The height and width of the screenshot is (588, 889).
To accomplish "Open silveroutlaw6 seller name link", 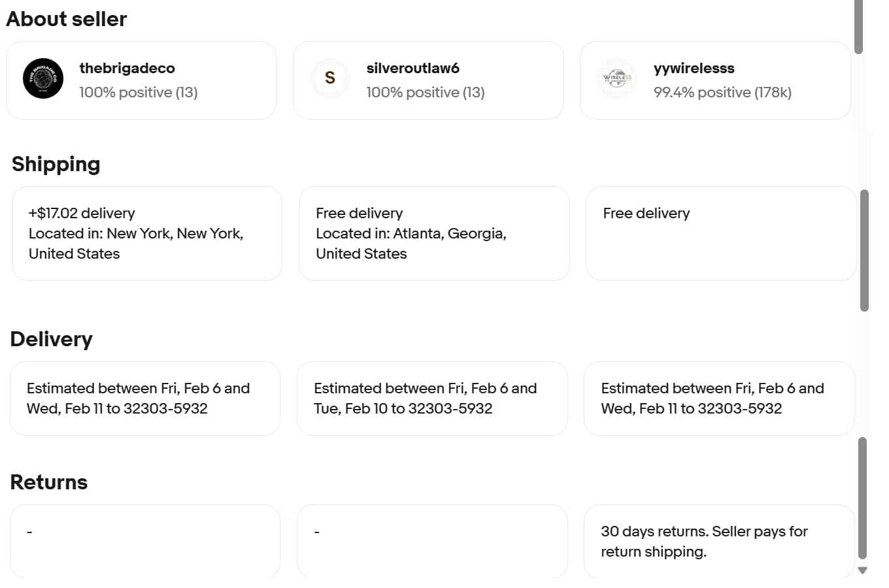I will tap(412, 68).
